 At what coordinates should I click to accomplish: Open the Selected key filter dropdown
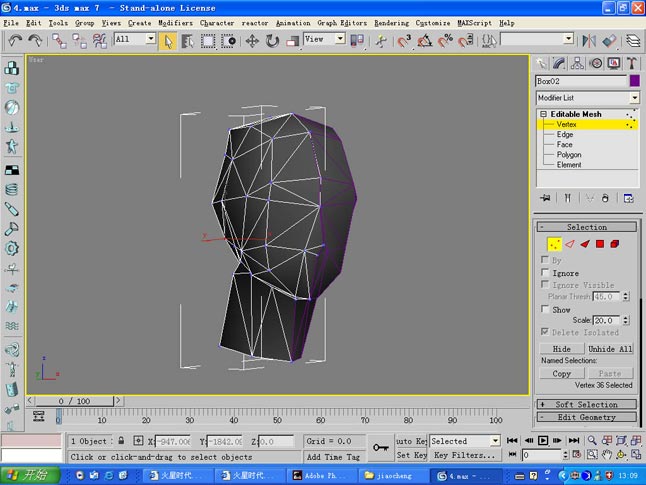click(495, 441)
